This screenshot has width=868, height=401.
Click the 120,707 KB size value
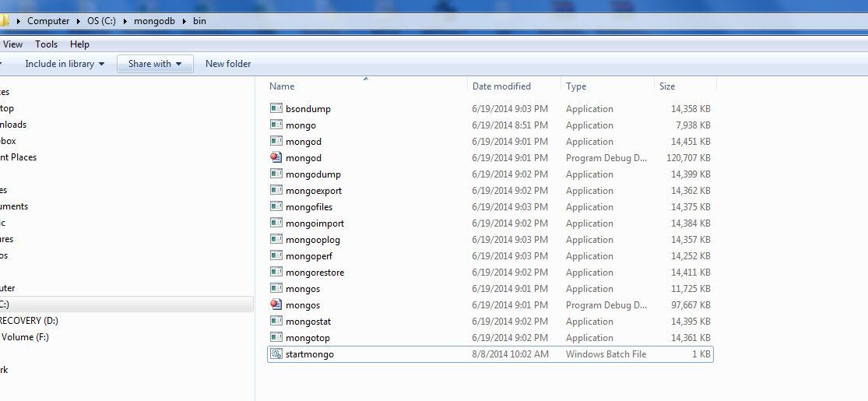(688, 158)
